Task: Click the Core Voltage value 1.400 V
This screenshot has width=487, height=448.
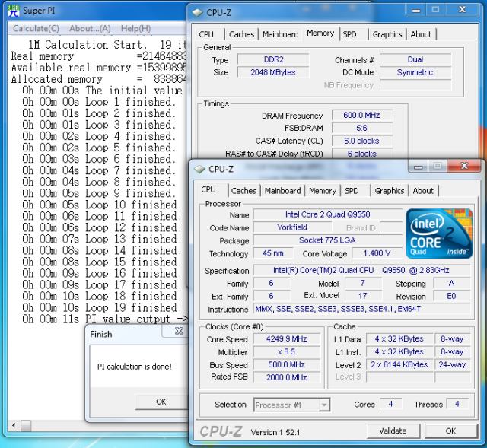Action: [x=377, y=253]
